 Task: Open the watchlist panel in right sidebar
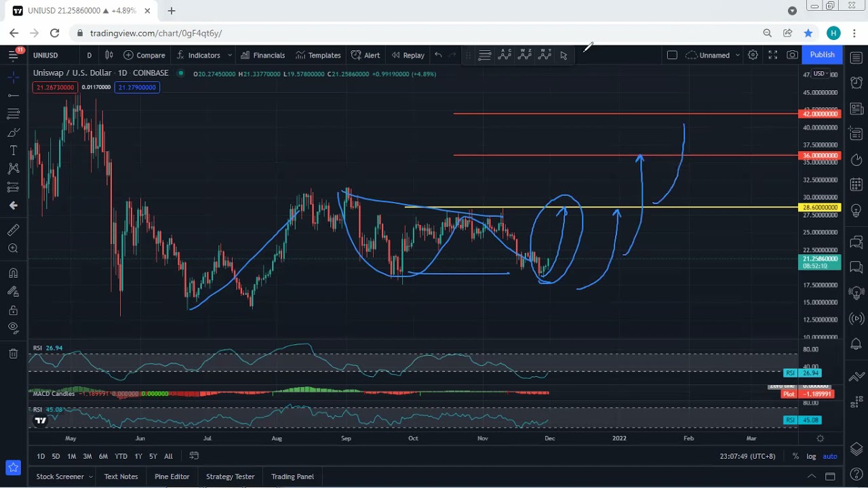pyautogui.click(x=856, y=58)
